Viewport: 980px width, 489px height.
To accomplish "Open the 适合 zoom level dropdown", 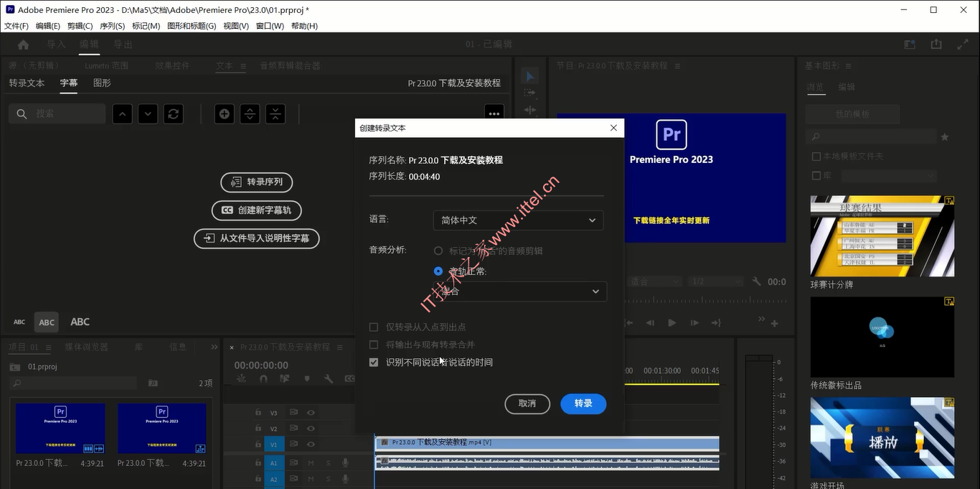I will click(654, 281).
